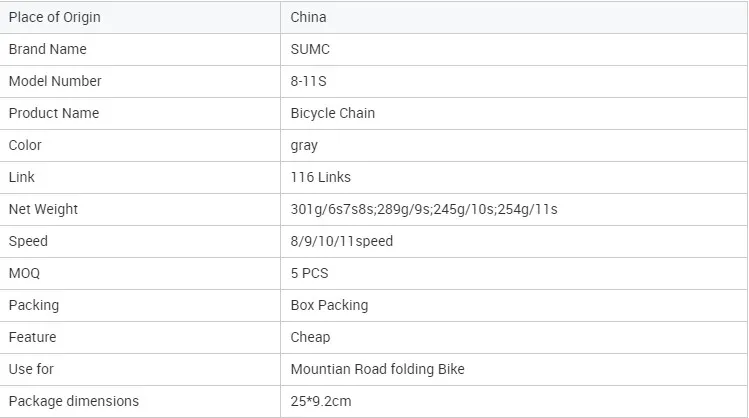This screenshot has width=749, height=418.
Task: Click the Color label cell
Action: click(x=140, y=145)
